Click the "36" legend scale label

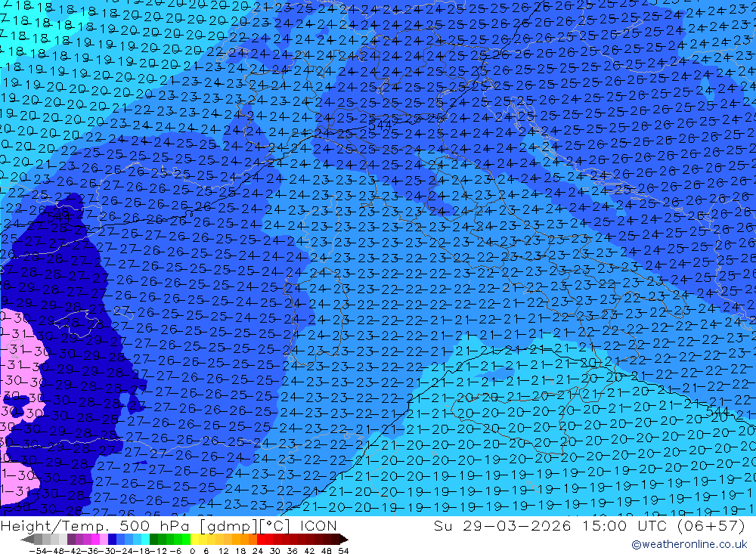(292, 551)
